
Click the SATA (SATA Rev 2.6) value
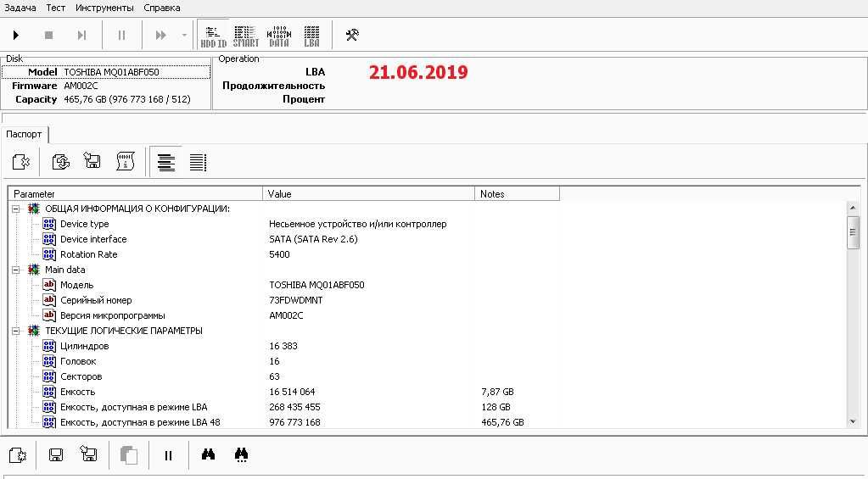click(313, 239)
